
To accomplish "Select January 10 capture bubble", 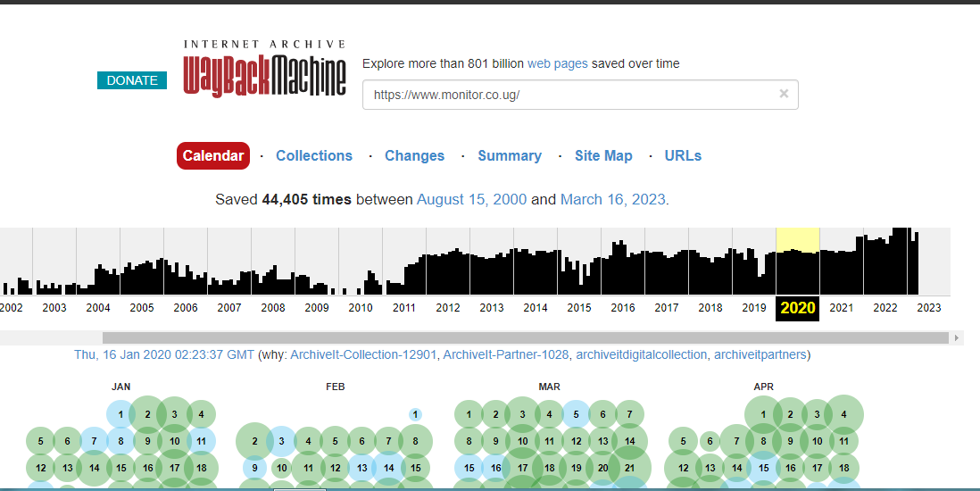I will tap(174, 441).
